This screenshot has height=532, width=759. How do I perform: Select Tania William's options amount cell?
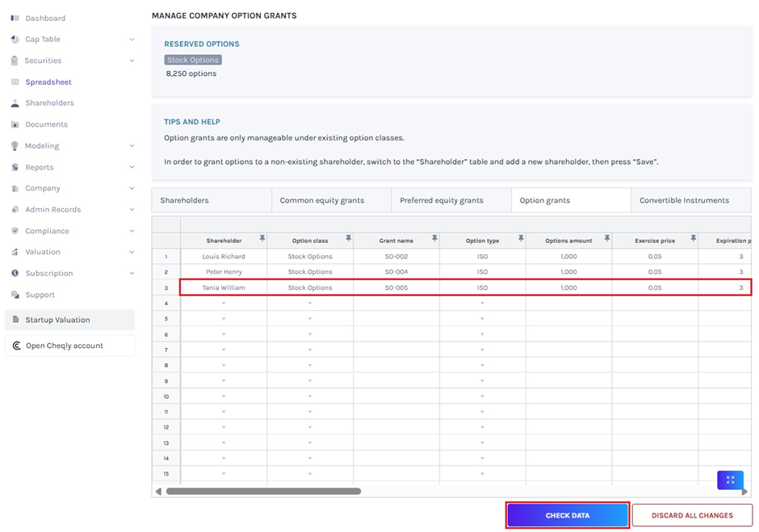pos(568,287)
